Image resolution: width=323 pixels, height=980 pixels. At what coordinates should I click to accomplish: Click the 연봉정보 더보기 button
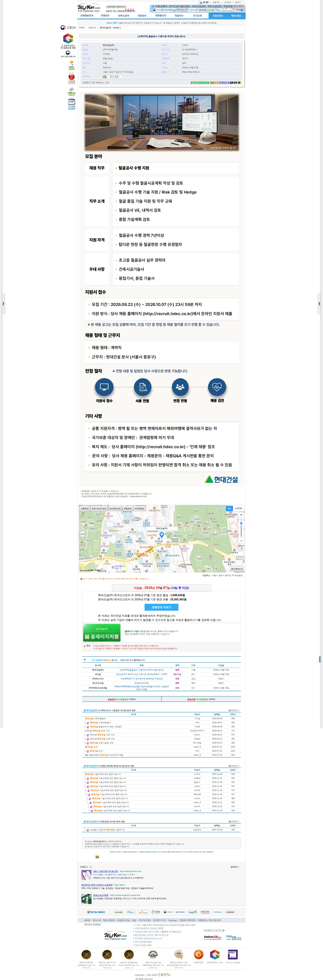[161, 607]
